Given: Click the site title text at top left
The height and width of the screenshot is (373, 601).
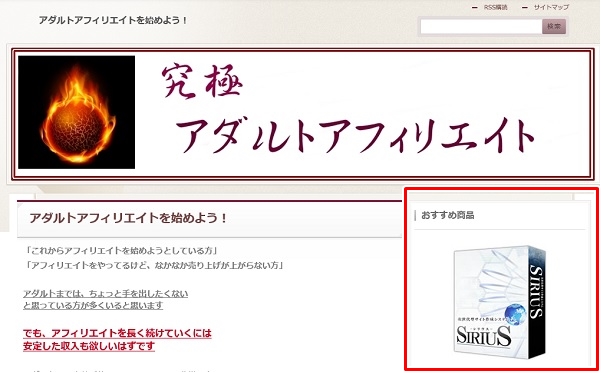Looking at the screenshot, I should tap(113, 20).
